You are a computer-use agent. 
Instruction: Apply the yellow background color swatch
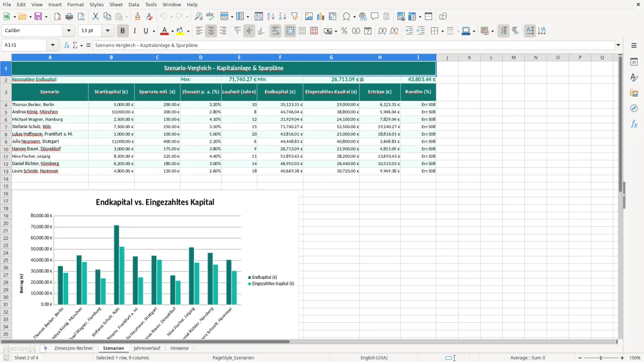pyautogui.click(x=180, y=31)
